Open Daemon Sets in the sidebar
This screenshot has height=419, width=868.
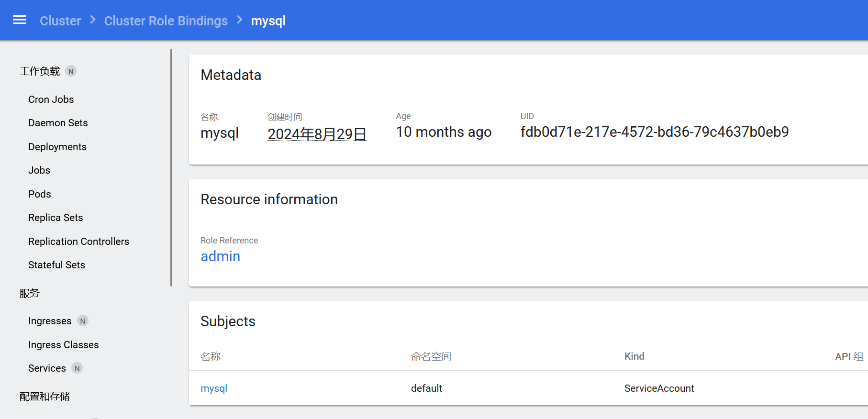(x=58, y=123)
